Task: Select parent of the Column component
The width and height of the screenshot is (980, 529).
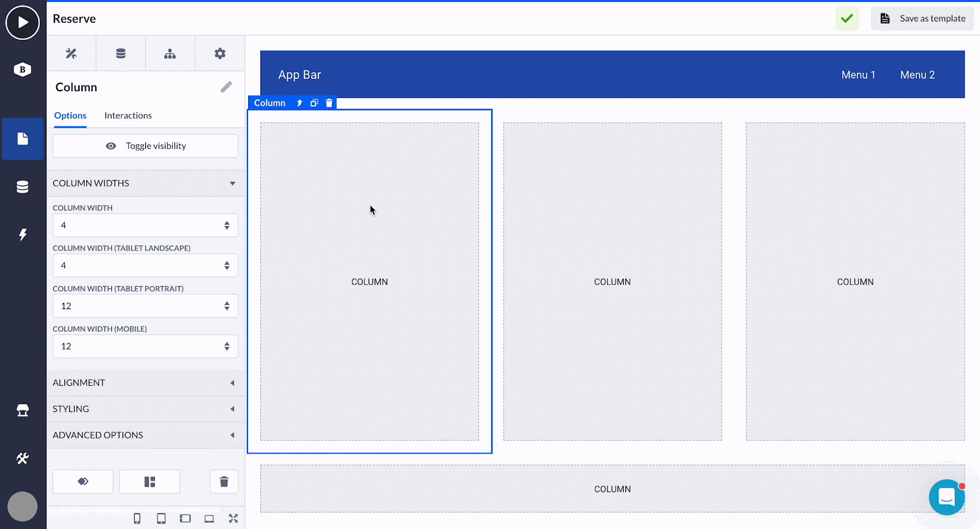Action: [x=300, y=103]
